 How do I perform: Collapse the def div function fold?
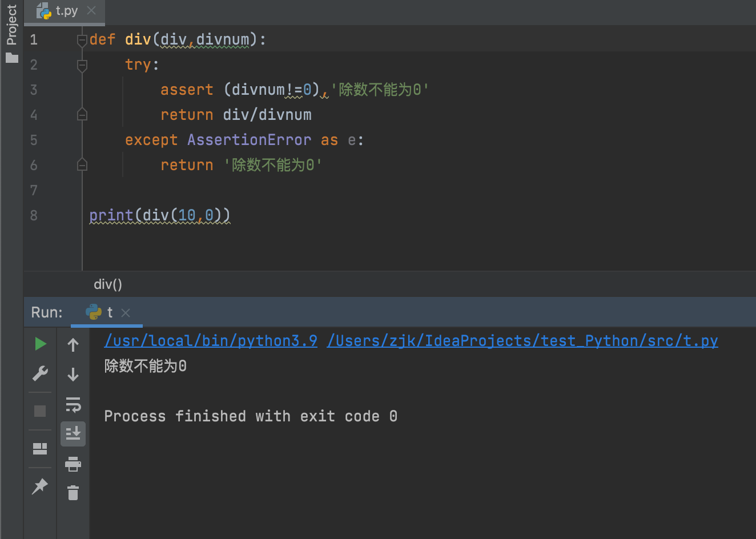(x=82, y=40)
